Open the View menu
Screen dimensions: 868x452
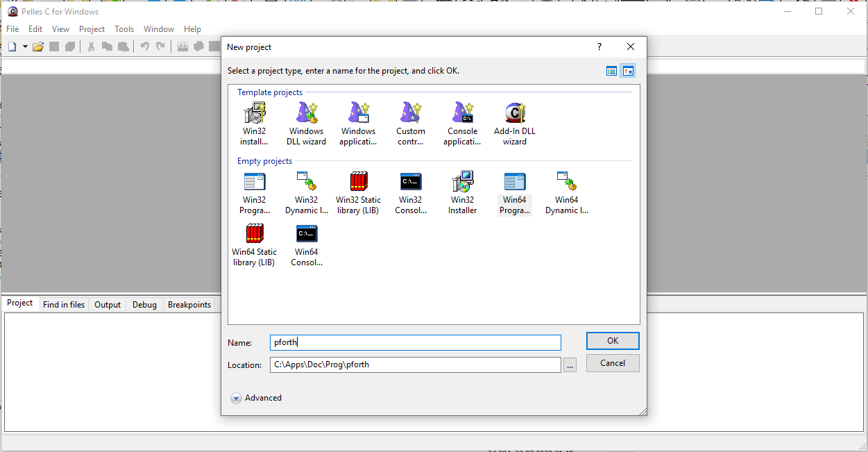(x=61, y=29)
